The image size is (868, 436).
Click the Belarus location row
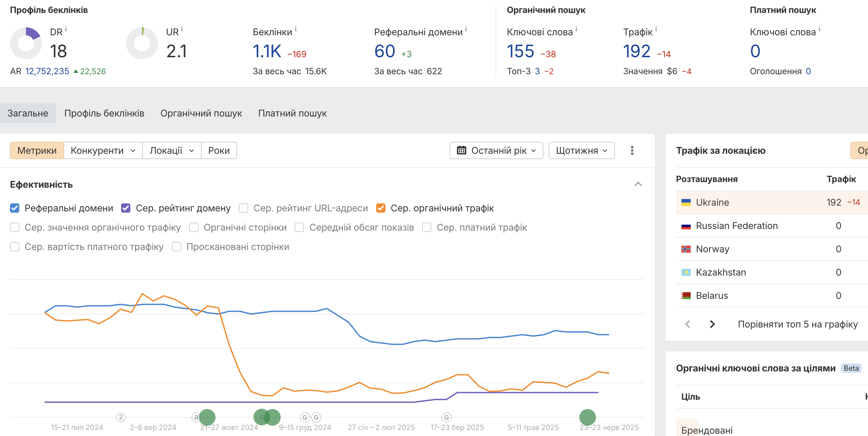(x=772, y=296)
